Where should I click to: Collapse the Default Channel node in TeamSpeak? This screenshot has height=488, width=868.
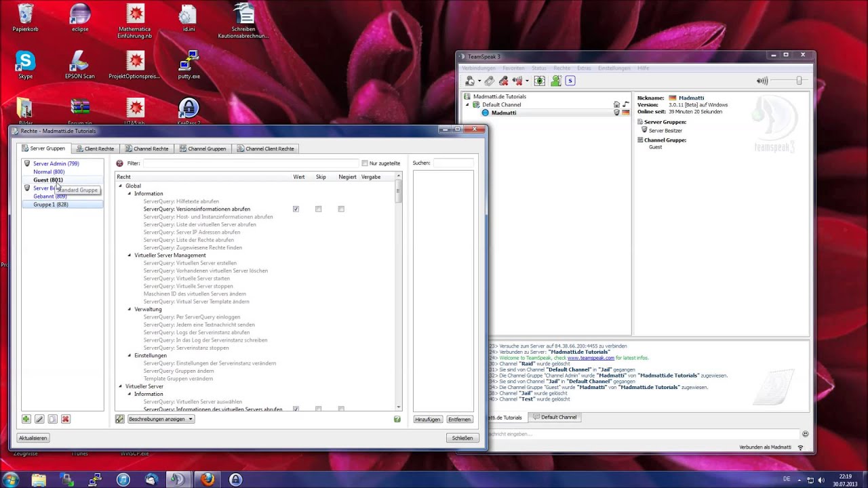point(467,105)
